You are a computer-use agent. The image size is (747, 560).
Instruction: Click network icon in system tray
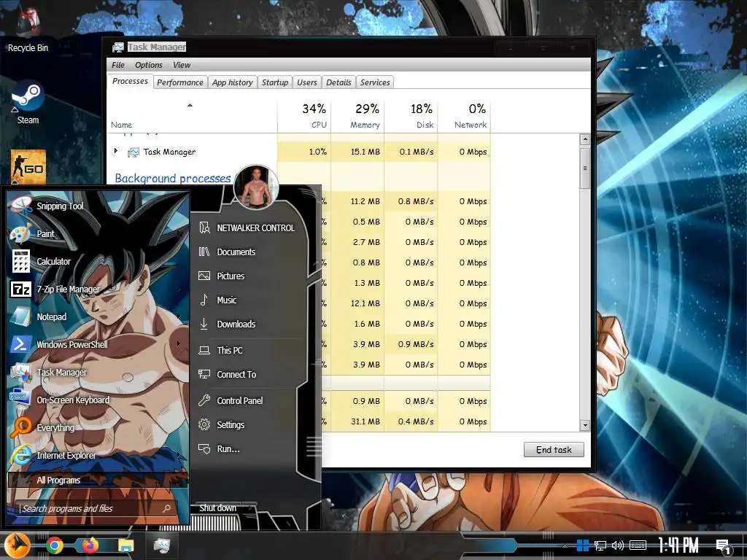point(600,545)
